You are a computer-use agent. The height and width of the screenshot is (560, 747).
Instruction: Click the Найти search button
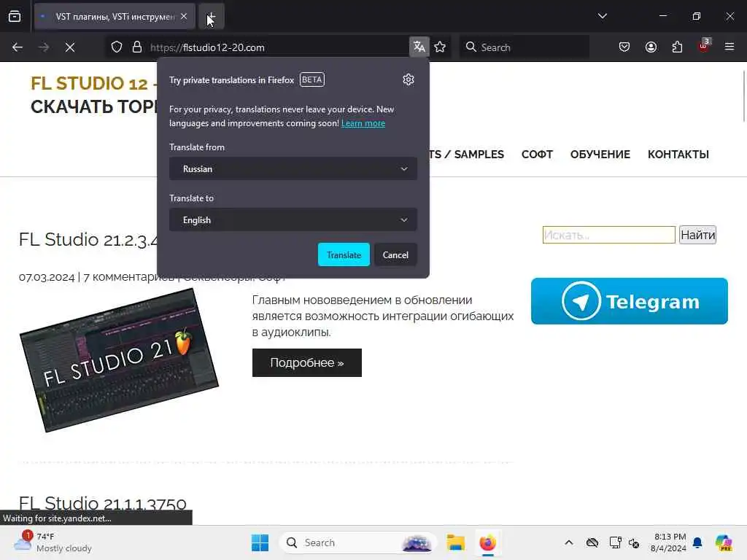point(697,235)
